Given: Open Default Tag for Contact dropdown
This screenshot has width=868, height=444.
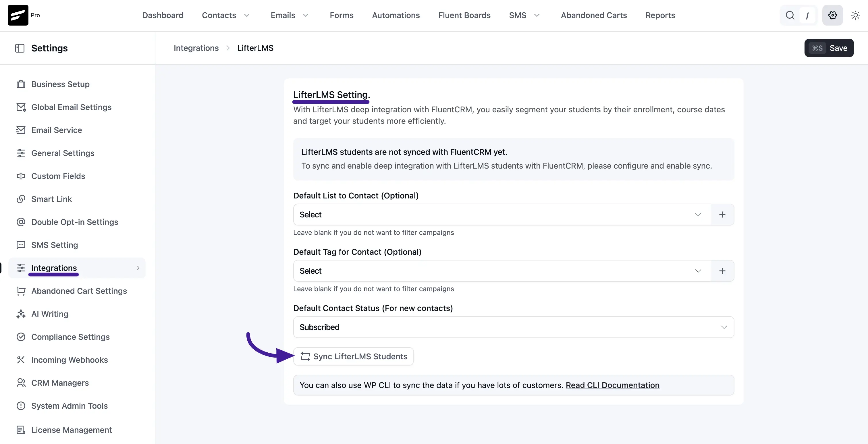Looking at the screenshot, I should tap(502, 271).
